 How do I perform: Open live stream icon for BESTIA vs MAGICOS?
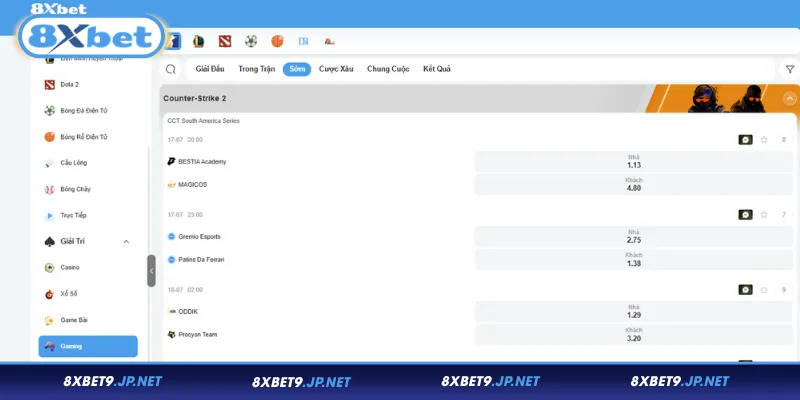click(x=745, y=140)
